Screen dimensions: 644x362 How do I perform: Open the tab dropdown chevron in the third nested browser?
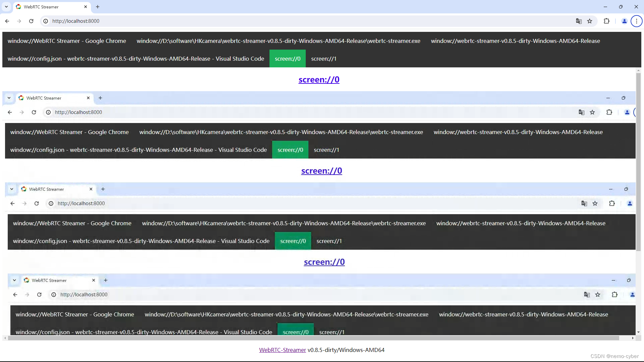click(14, 280)
